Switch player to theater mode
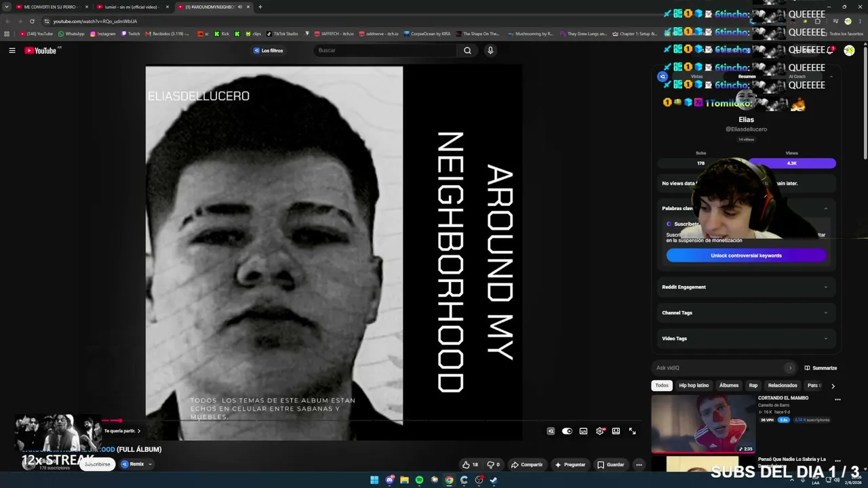Screen dimensions: 868x488 [616, 431]
